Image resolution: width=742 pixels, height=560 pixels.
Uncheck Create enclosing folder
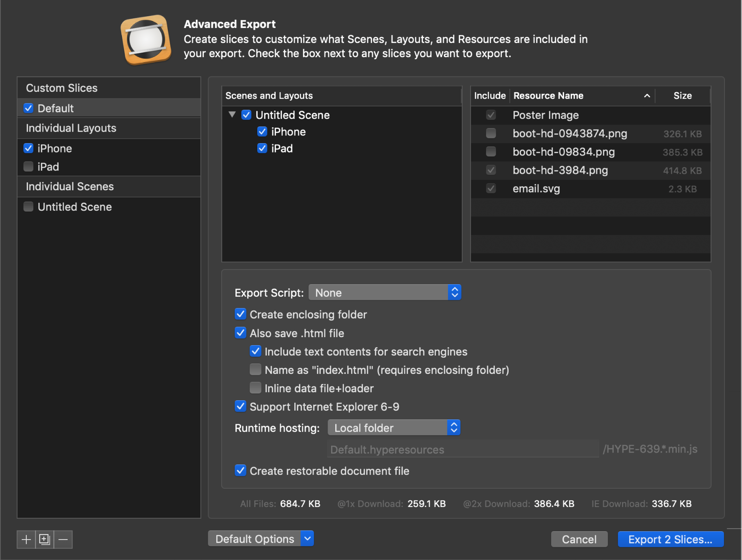(240, 314)
